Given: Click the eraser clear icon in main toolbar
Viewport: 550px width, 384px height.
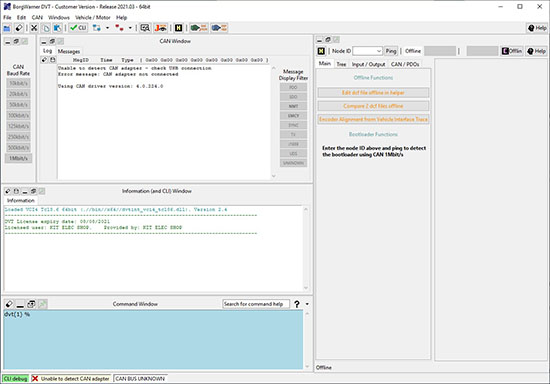Looking at the screenshot, I should point(19,28).
